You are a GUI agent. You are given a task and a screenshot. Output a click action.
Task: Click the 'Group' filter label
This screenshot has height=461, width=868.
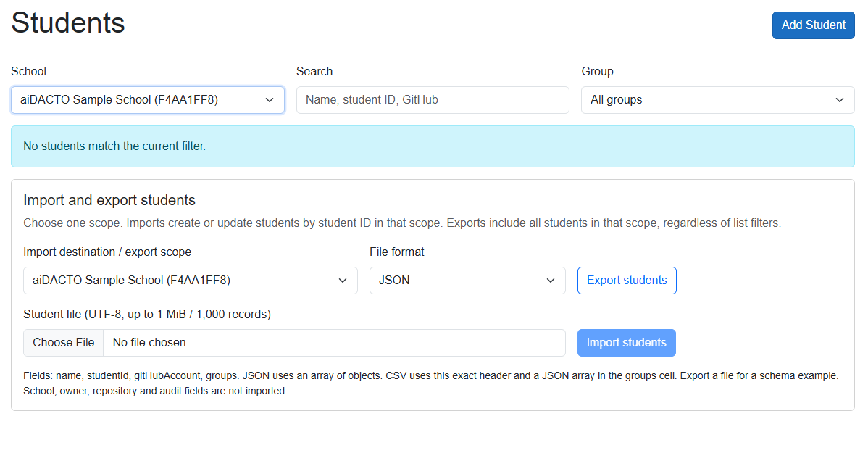(597, 72)
